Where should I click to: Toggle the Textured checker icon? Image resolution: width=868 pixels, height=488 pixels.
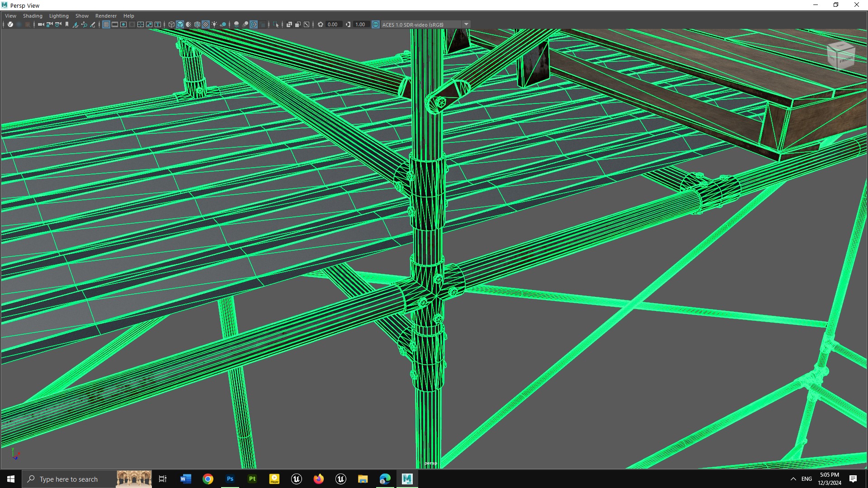206,24
